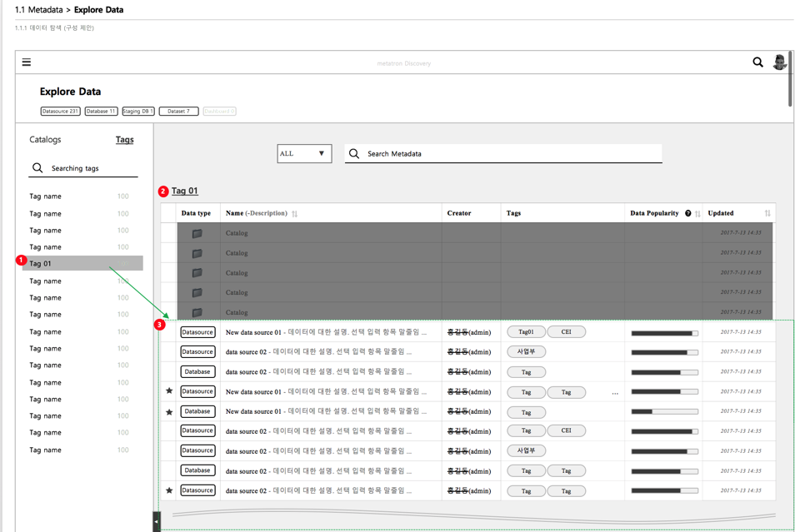
Task: Toggle star on starred Datasource data source 02 row
Action: pos(169,490)
